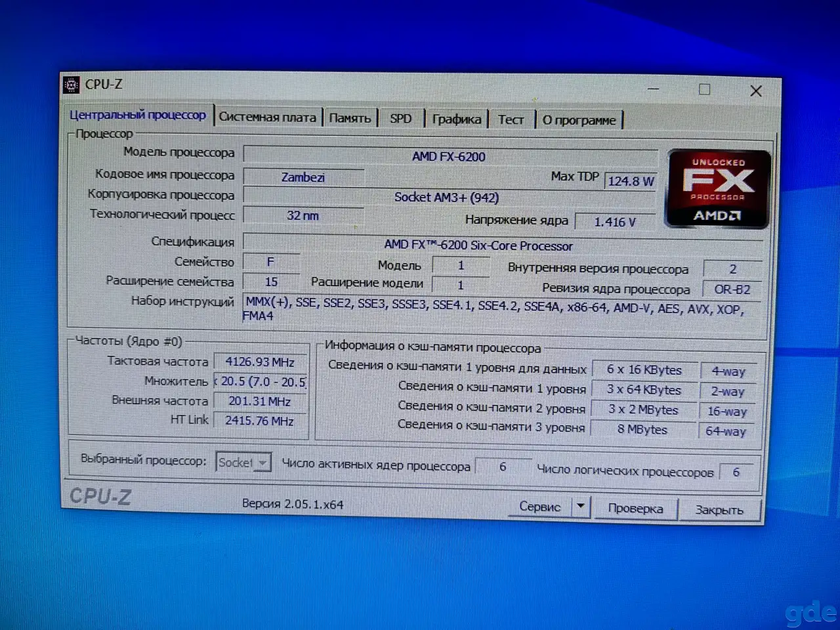Select the L2 cache 3 x 2 MBytes value
The height and width of the screenshot is (630, 840).
pyautogui.click(x=643, y=409)
